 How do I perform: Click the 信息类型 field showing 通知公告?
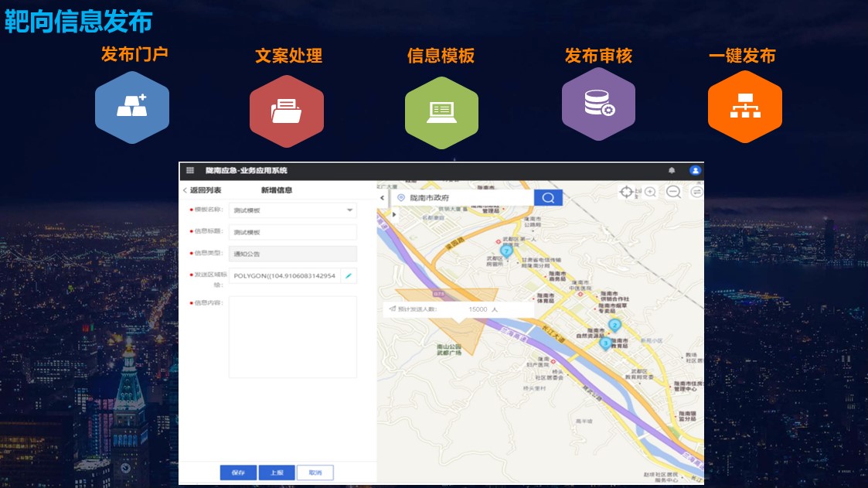[x=293, y=254]
